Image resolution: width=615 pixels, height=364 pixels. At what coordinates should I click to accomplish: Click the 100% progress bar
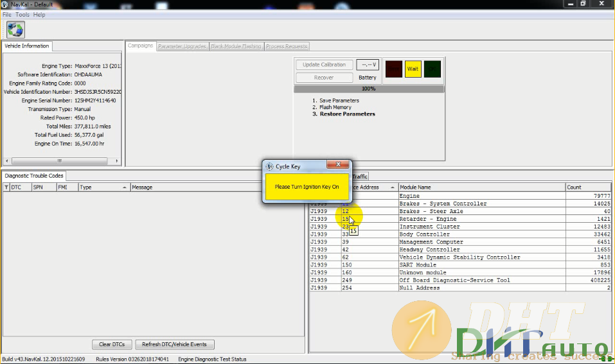point(369,89)
